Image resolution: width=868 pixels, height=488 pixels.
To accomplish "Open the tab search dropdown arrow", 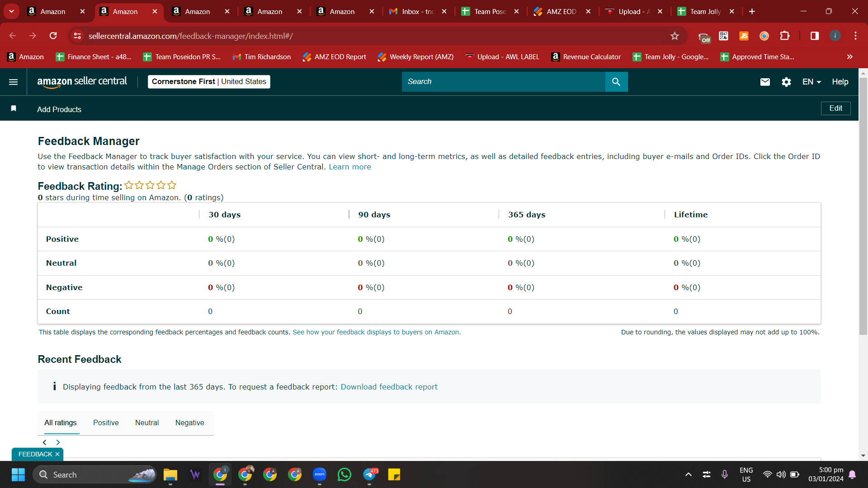I will tap(11, 11).
